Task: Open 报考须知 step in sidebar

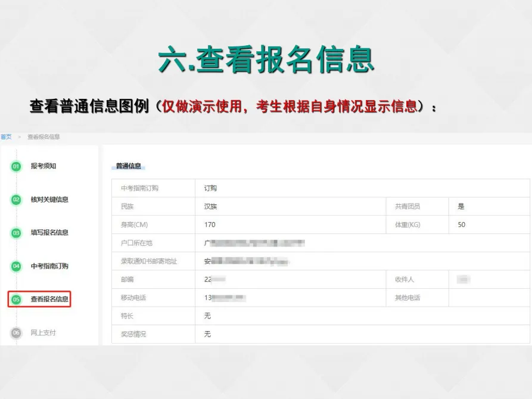Action: point(43,166)
